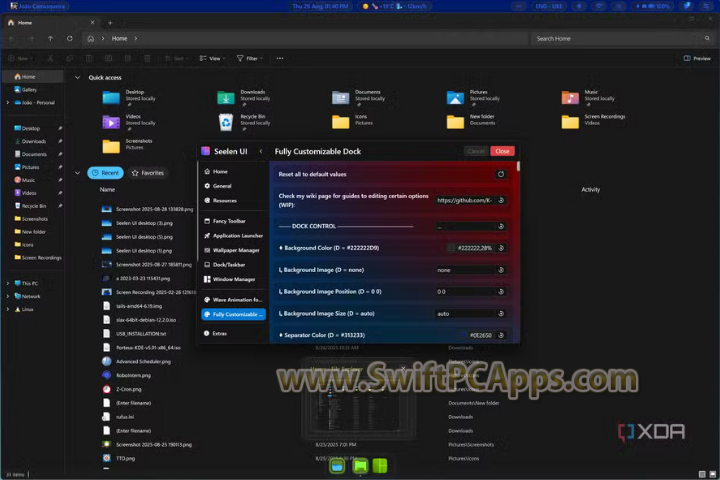Screen dimensions: 720x480
Task: Open the Videos folder in Quick access
Action: [x=129, y=122]
